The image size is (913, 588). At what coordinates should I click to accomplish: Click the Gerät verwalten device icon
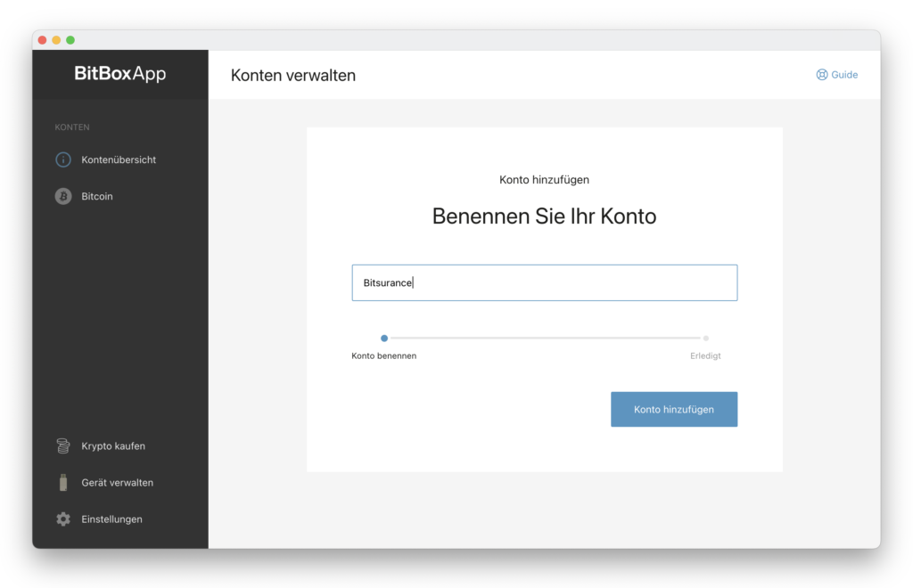point(63,483)
